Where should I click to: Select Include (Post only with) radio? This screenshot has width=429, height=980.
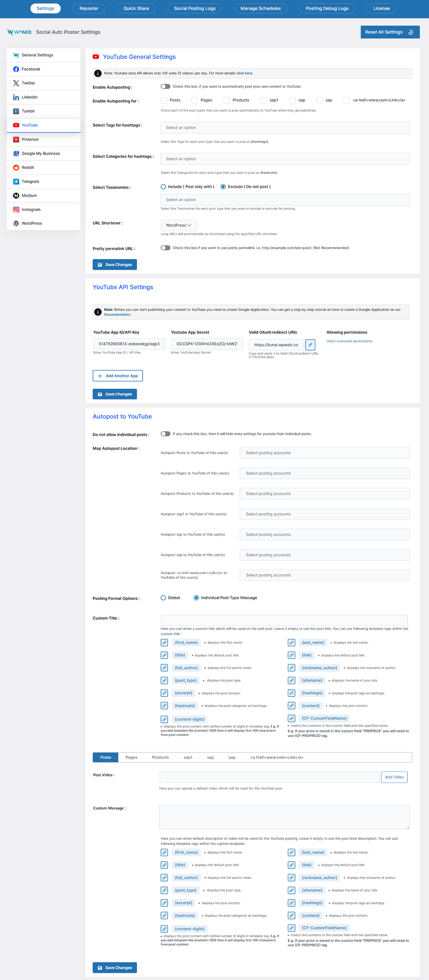pyautogui.click(x=163, y=187)
